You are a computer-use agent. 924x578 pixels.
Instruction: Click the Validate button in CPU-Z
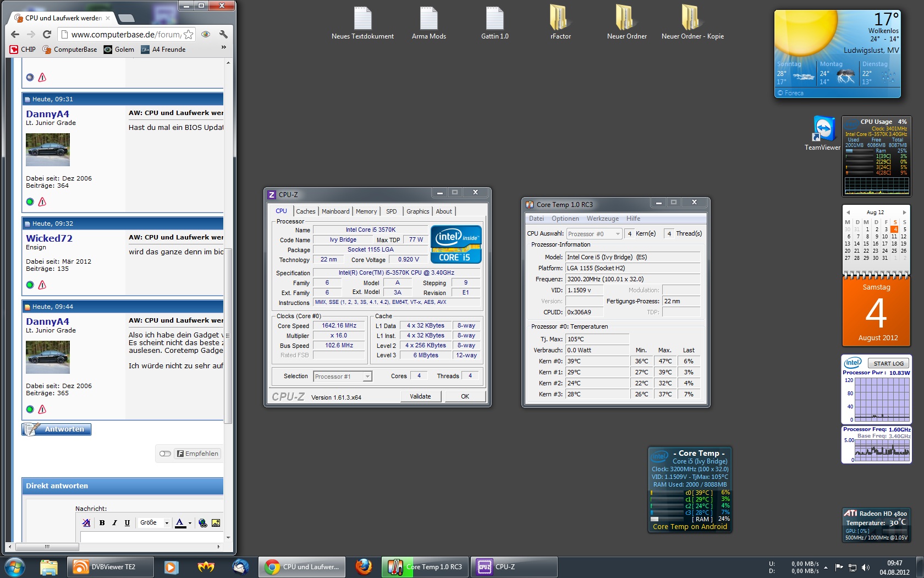point(421,396)
